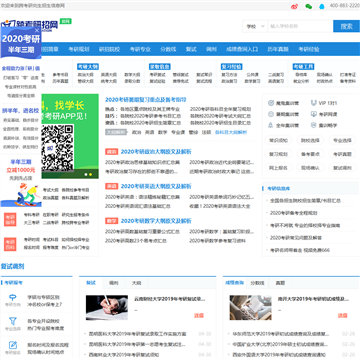Switch to the 成绩查询 tab
This screenshot has height=360, width=360.
tap(234, 283)
